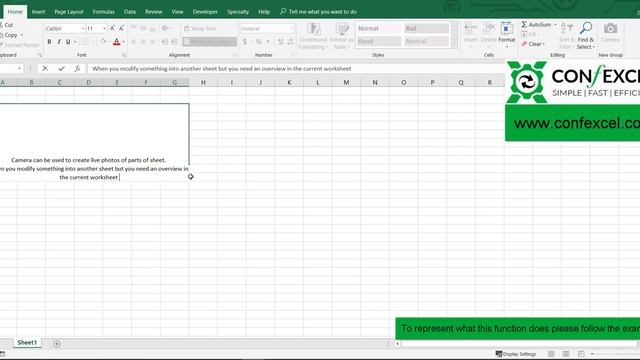Open the Developer tab
Image resolution: width=640 pixels, height=360 pixels.
[205, 12]
